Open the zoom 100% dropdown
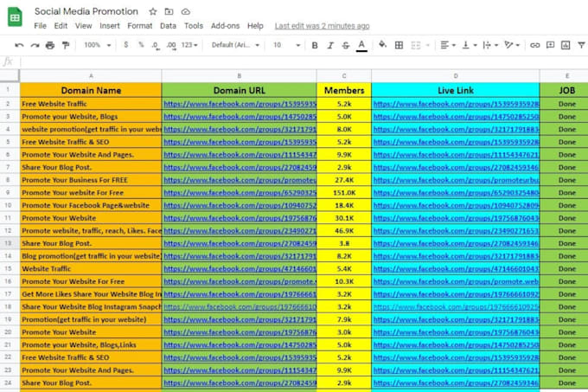This screenshot has width=588, height=392. [97, 45]
